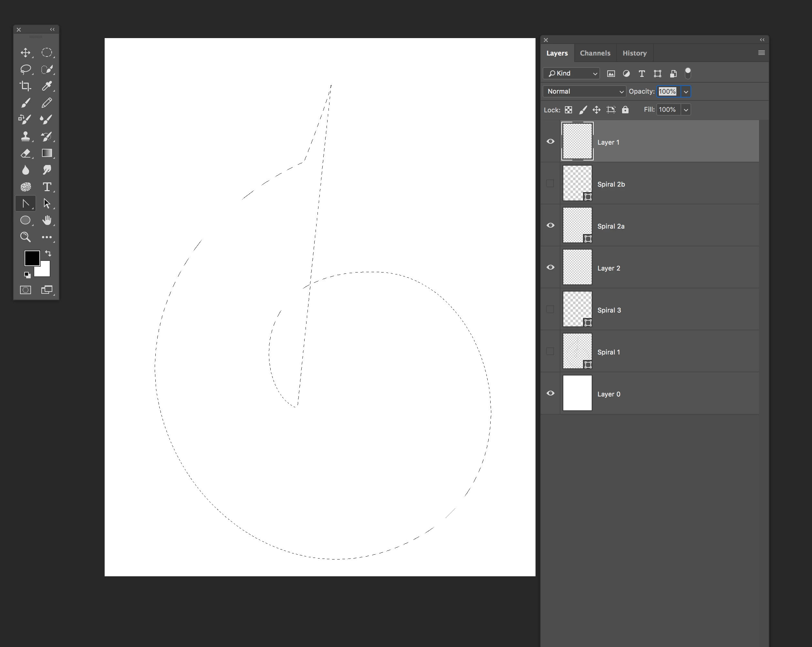
Task: Switch to the History tab
Action: point(634,53)
